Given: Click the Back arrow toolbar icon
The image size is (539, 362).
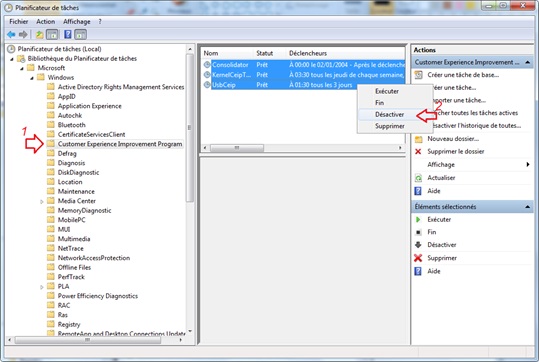Looking at the screenshot, I should [11, 34].
